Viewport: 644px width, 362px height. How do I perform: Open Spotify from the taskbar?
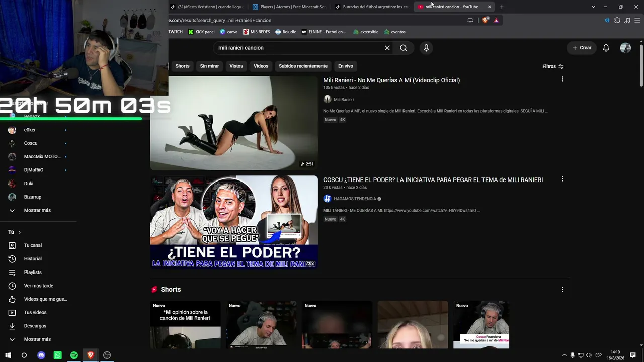point(74,355)
